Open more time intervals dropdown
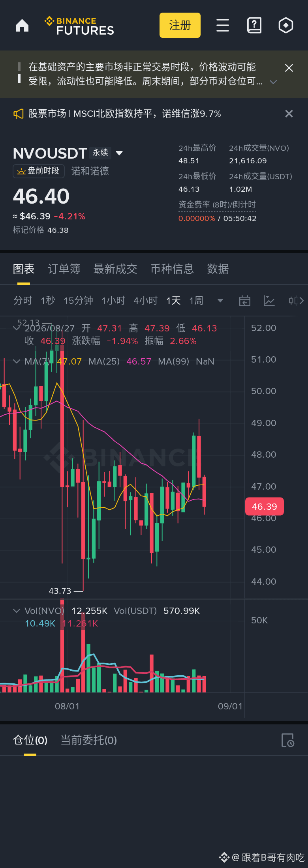The image size is (308, 868). (220, 301)
